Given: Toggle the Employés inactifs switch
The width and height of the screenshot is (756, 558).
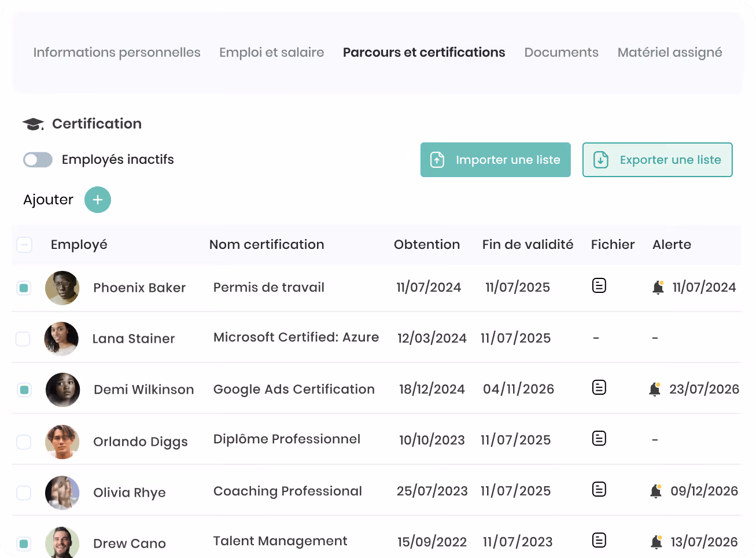Looking at the screenshot, I should tap(38, 160).
